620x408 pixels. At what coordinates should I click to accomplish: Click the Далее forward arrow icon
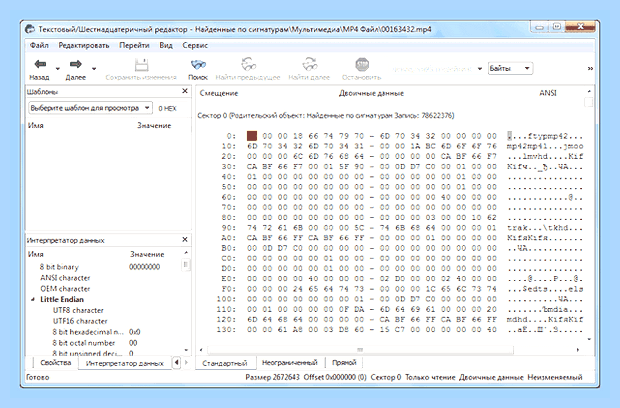coord(76,64)
